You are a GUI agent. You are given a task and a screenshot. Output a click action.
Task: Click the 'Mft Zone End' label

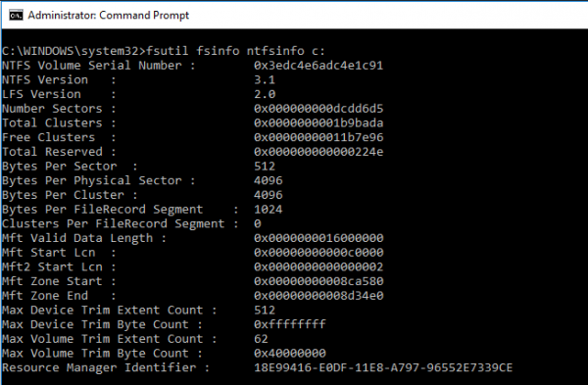45,296
